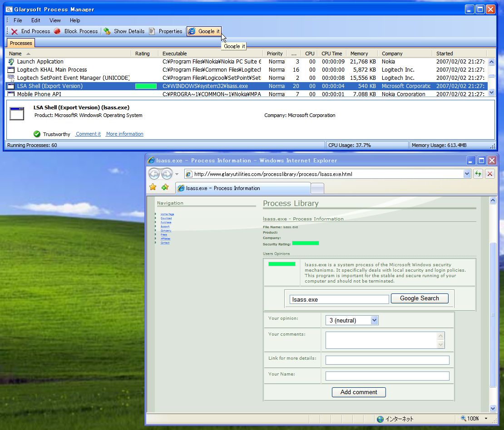Click the Add to Favorites plus-star icon

pyautogui.click(x=165, y=187)
